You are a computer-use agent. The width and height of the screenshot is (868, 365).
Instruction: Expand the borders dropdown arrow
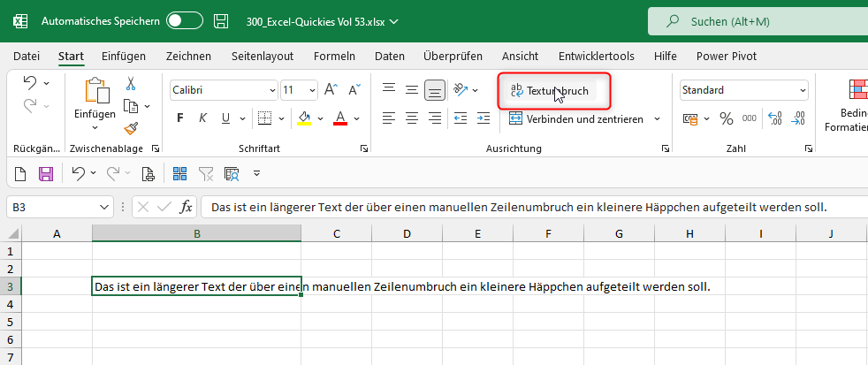(281, 118)
